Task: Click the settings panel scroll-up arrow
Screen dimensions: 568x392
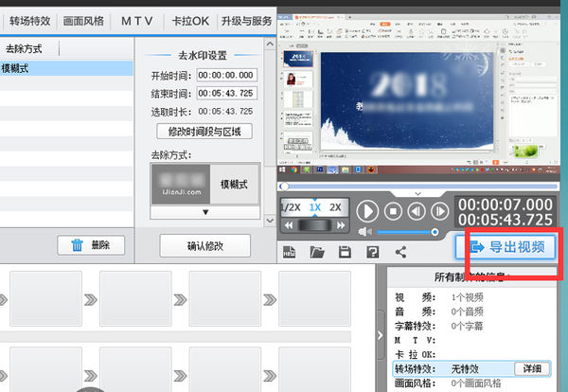Action: [270, 44]
